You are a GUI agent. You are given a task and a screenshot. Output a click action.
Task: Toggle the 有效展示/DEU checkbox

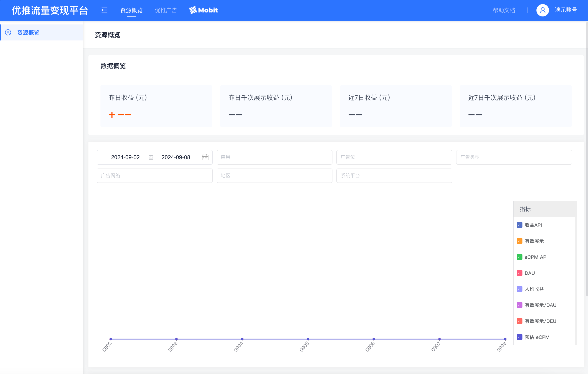click(519, 321)
